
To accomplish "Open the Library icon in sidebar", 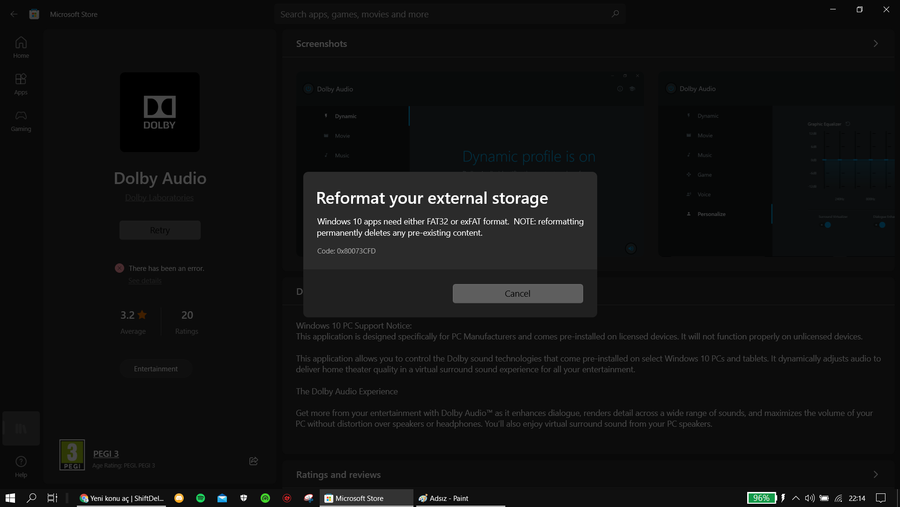I will [x=21, y=428].
